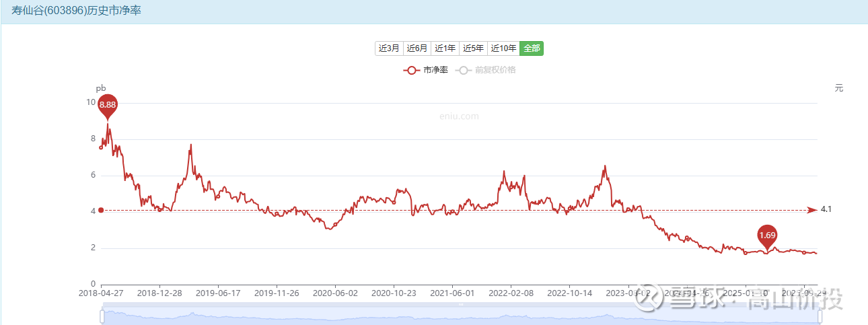Toggle the 前复权价格 legend series
The image size is (868, 325).
point(486,70)
